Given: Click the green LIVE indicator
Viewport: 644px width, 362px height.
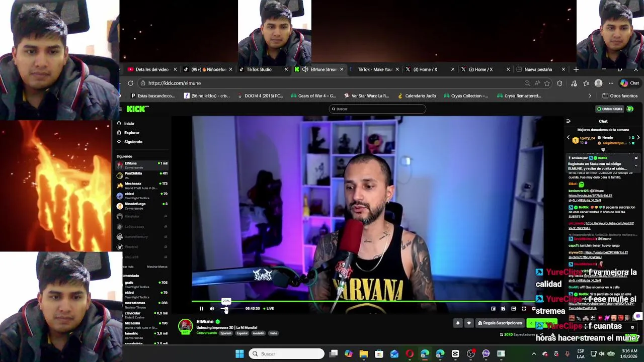Looking at the screenshot, I should [270, 309].
